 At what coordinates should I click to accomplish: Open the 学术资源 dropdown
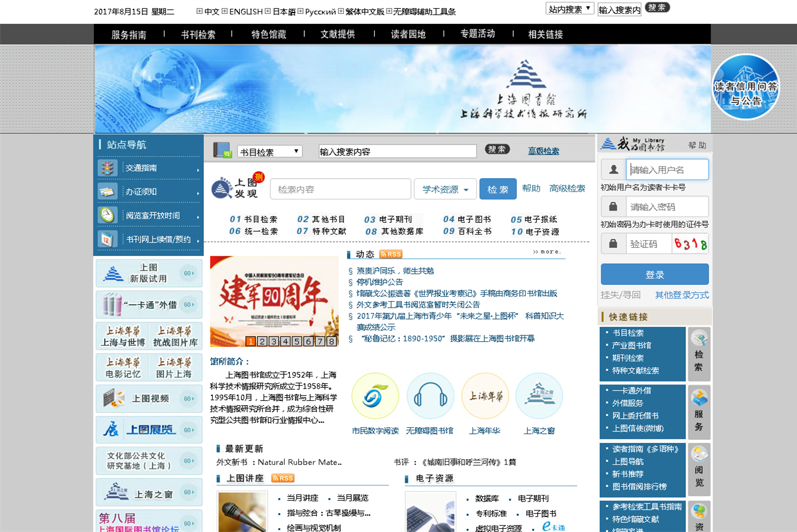(x=445, y=189)
